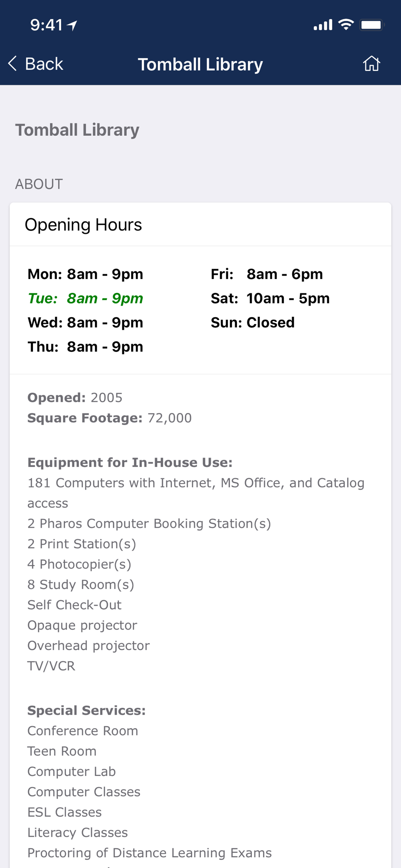Tap the cellular signal bars icon
401x868 pixels.
point(323,25)
